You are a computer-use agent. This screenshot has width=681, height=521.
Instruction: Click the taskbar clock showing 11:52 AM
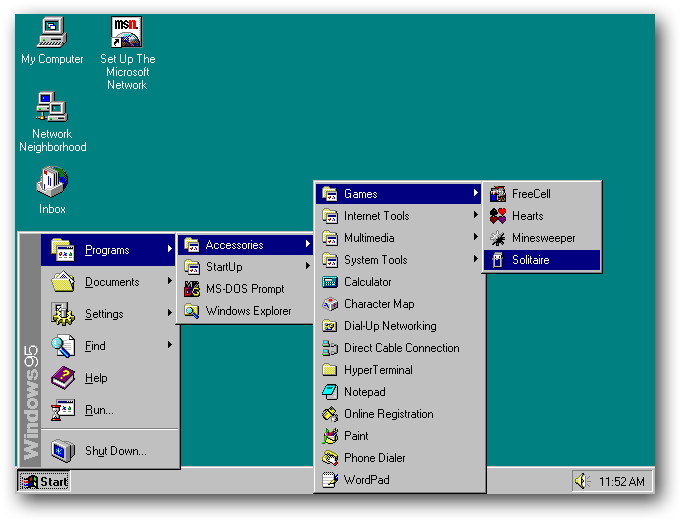621,481
